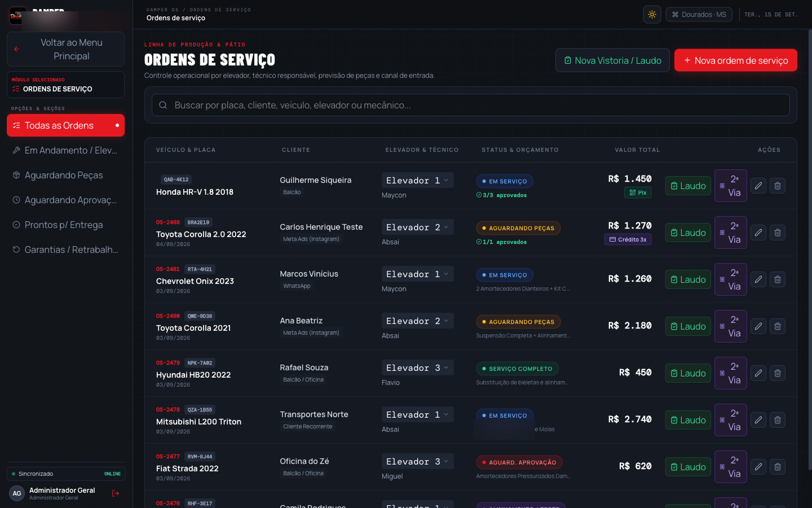Open the Aguardando Peças section

coord(65,175)
